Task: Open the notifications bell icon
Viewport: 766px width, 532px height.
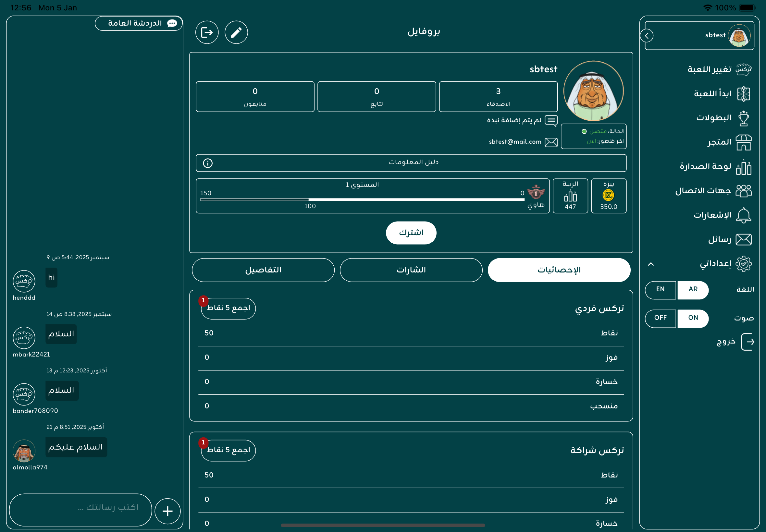Action: pyautogui.click(x=743, y=215)
